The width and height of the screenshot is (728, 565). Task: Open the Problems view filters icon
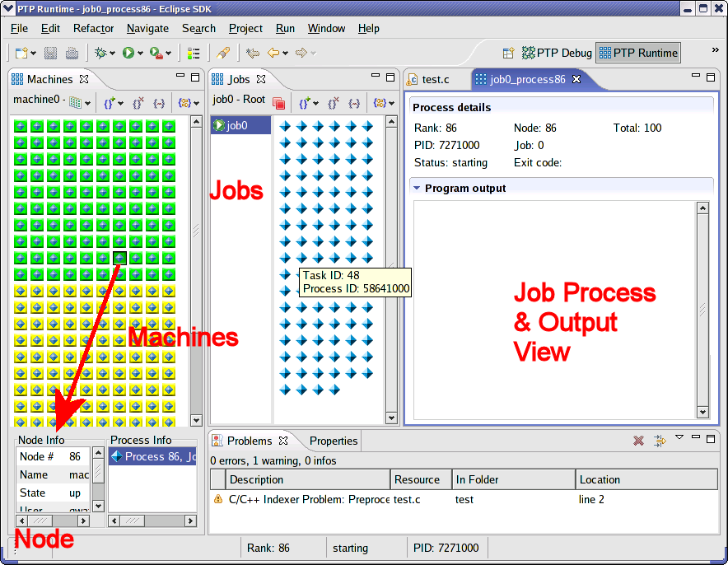tap(660, 441)
